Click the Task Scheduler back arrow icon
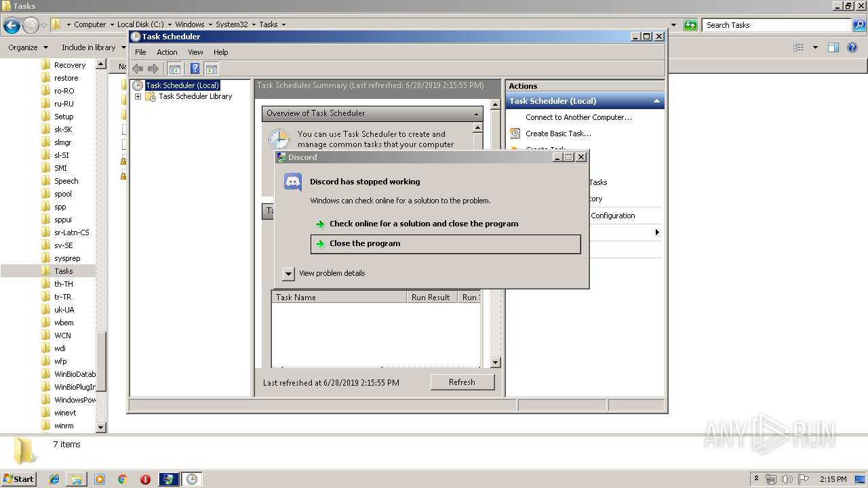 tap(138, 68)
